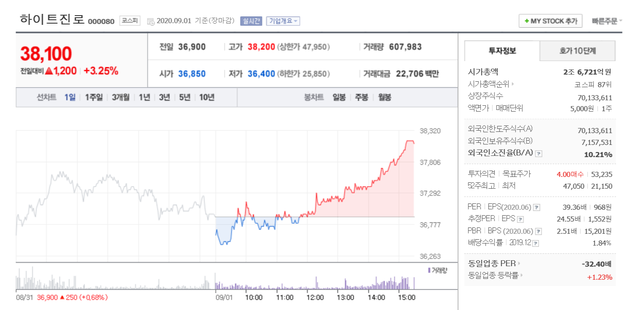The image size is (644, 310).
Task: Click the red up-triangle beside 1,200
Action: (48, 71)
